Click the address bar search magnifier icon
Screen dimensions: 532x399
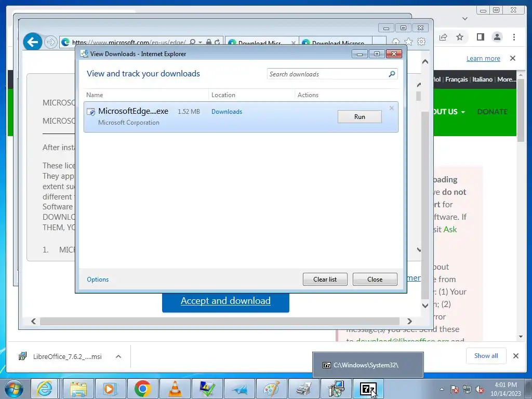[192, 42]
